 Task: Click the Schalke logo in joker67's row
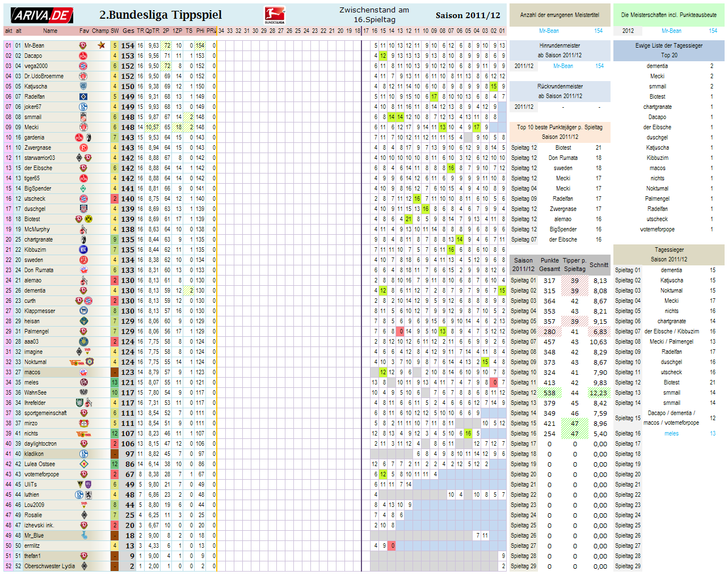coord(83,107)
